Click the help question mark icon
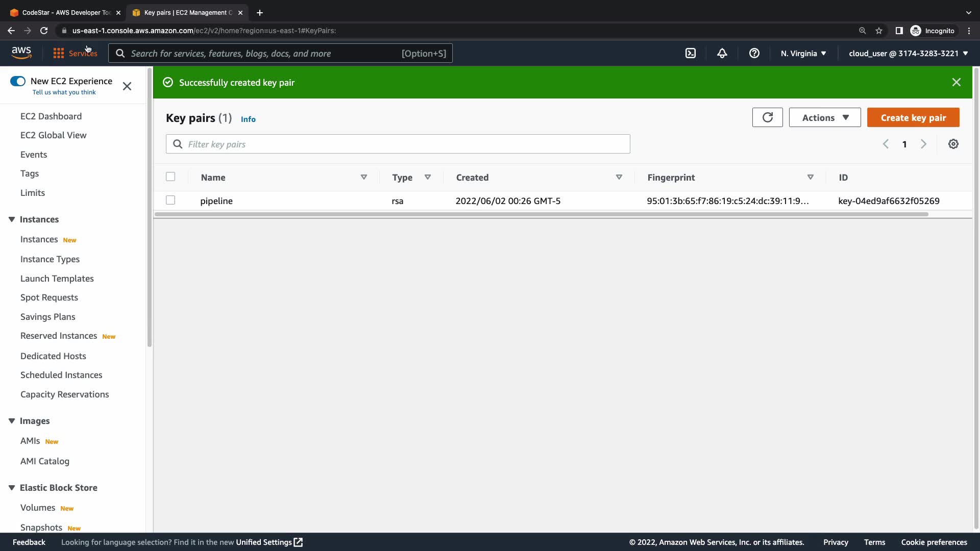 (x=754, y=53)
